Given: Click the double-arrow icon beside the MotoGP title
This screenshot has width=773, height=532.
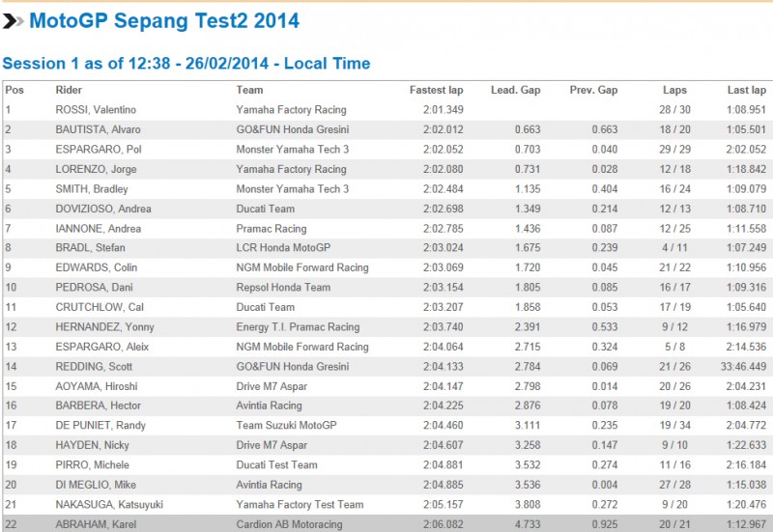Looking at the screenshot, I should [x=14, y=20].
